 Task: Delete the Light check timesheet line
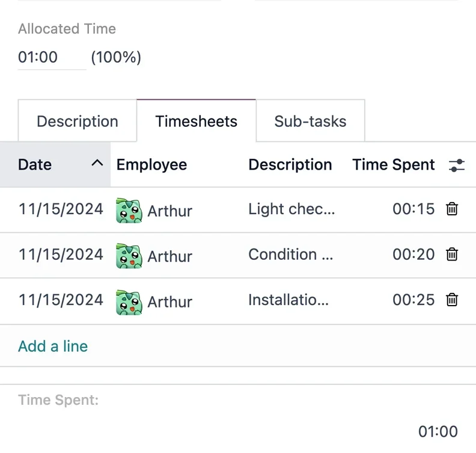452,209
